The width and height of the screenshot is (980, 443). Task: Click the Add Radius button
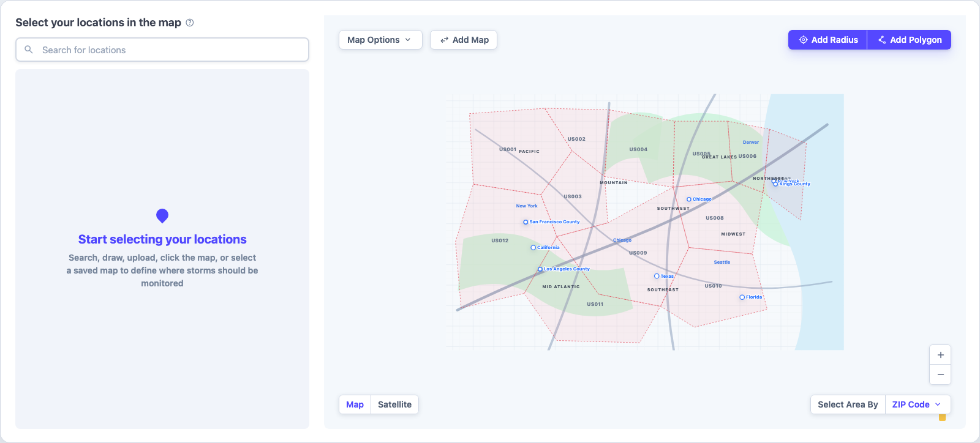pos(827,40)
